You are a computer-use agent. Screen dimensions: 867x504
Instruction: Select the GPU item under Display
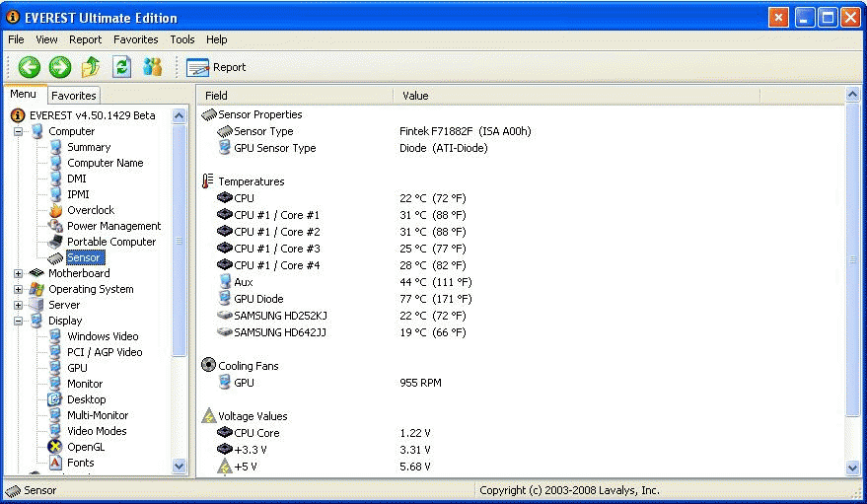click(x=77, y=368)
